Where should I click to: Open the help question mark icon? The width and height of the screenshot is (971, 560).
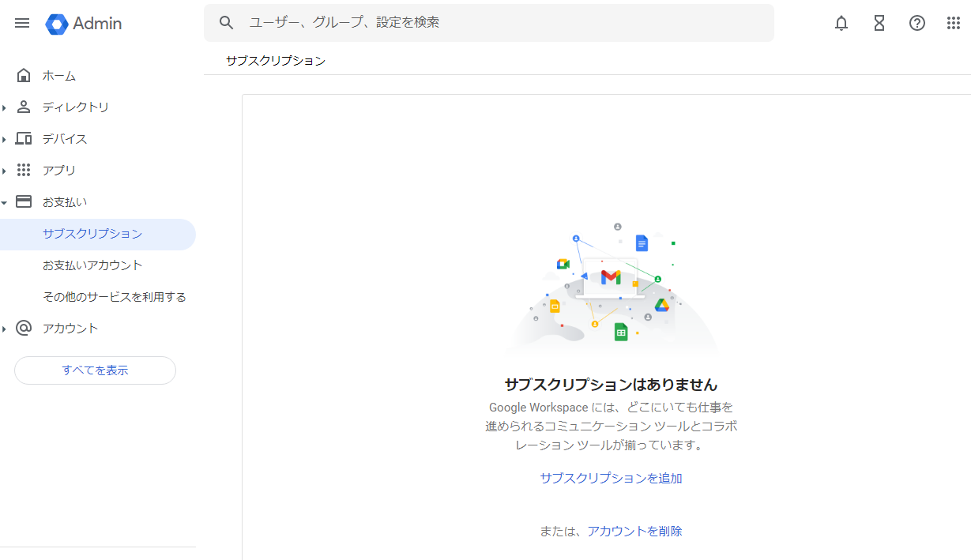point(917,23)
